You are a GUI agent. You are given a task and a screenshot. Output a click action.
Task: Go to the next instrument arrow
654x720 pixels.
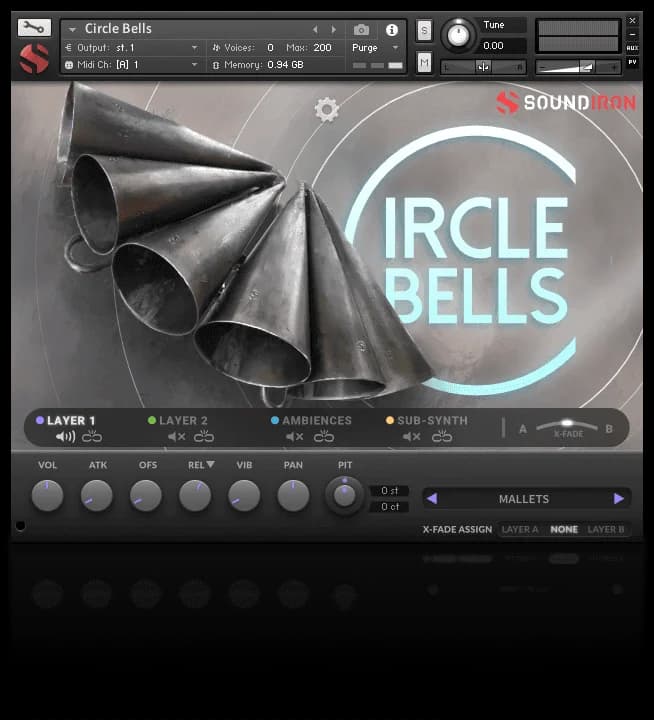[333, 30]
